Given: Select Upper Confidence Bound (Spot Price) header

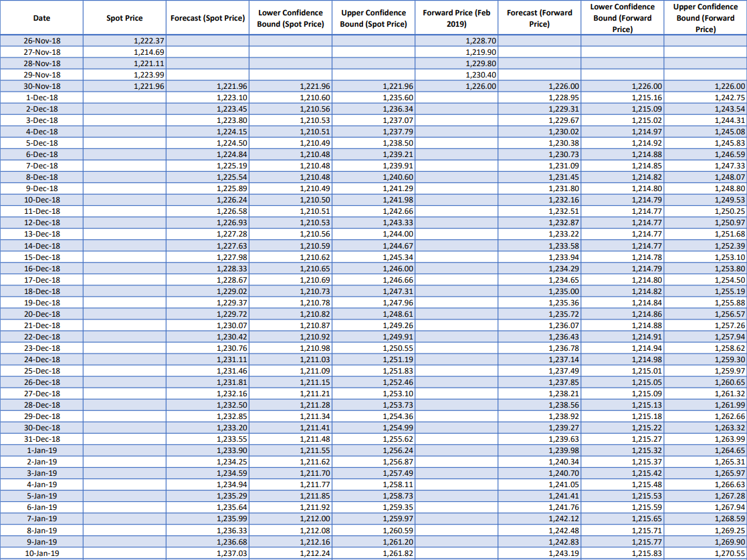Looking at the screenshot, I should pyautogui.click(x=373, y=18).
